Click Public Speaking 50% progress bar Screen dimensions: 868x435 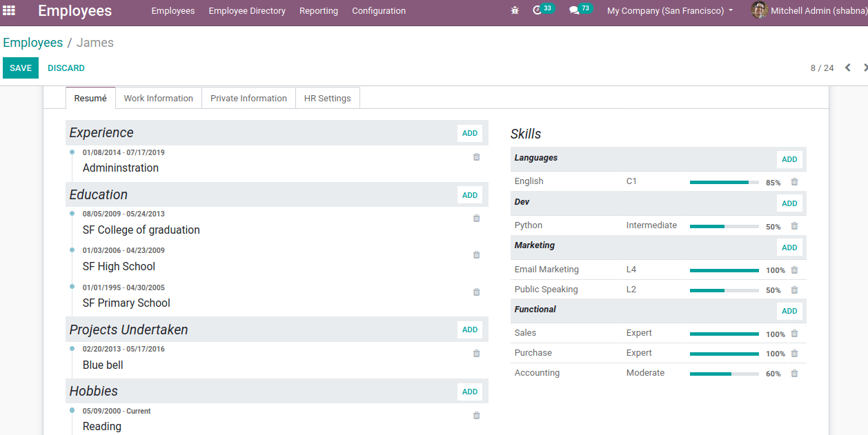point(724,290)
